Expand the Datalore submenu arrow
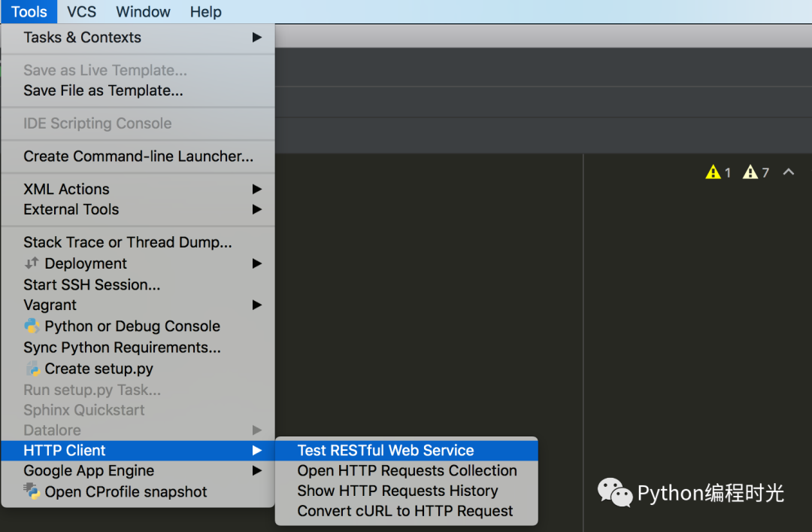812x532 pixels. click(257, 430)
